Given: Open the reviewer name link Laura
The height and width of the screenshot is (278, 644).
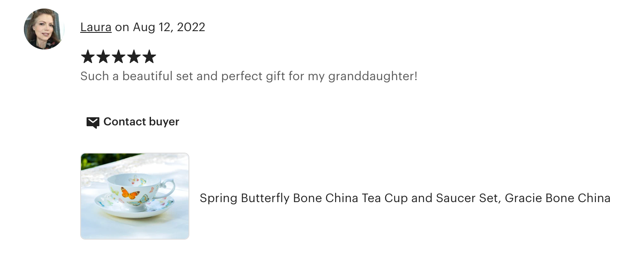Looking at the screenshot, I should 96,27.
